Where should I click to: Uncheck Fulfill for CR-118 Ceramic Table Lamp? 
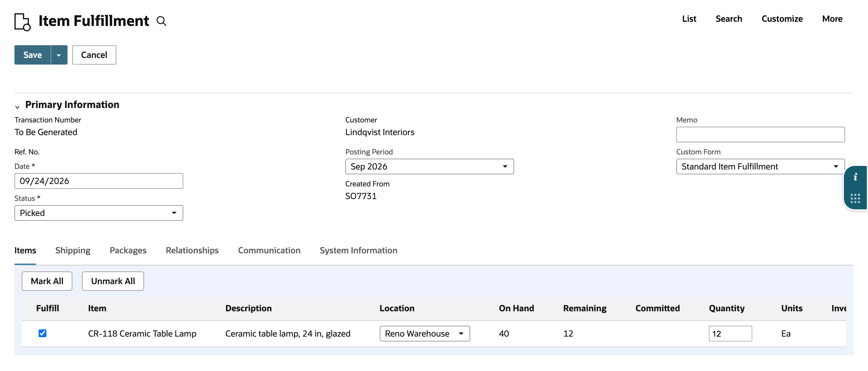coord(42,333)
